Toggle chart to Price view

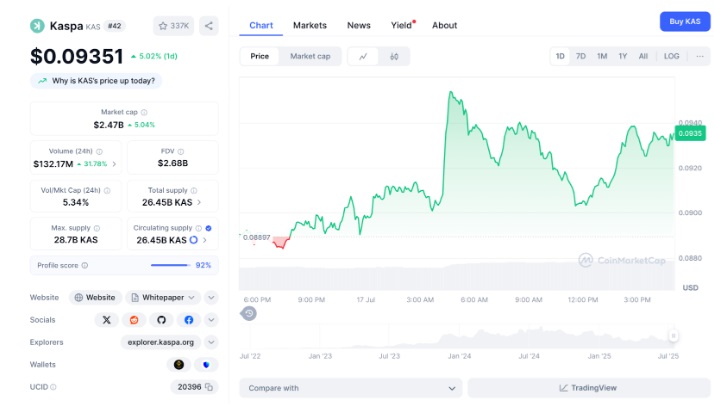point(259,57)
